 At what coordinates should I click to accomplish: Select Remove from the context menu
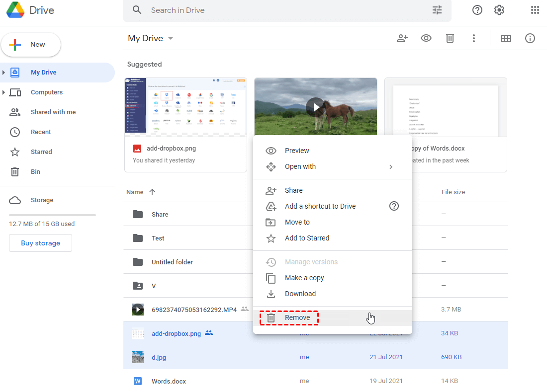297,317
